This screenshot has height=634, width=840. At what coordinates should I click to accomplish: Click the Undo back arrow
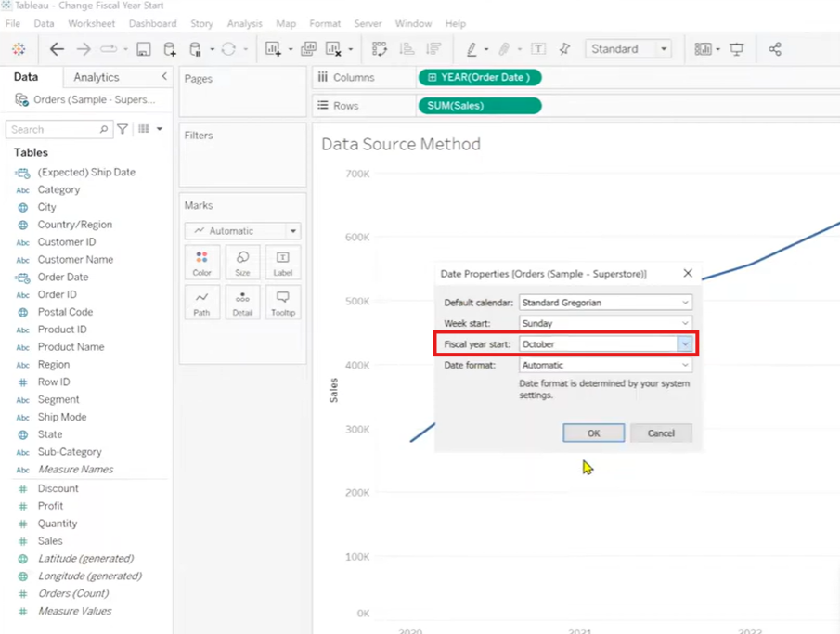coord(57,49)
